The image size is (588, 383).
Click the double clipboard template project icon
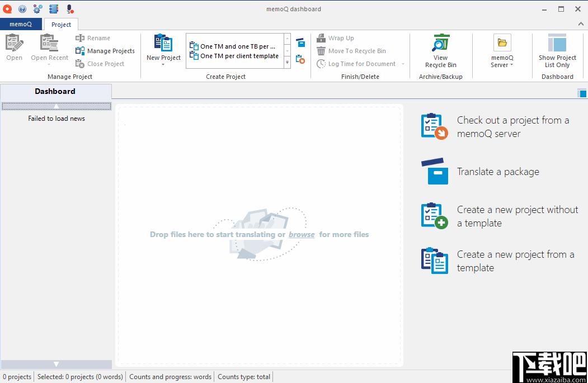(434, 261)
